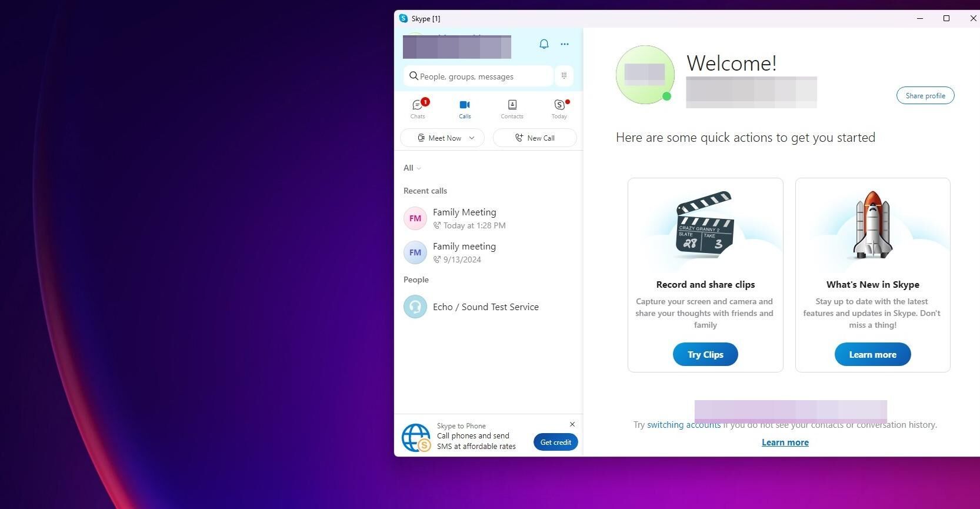980x509 pixels.
Task: Click the Learn more button under What's New
Action: click(873, 354)
